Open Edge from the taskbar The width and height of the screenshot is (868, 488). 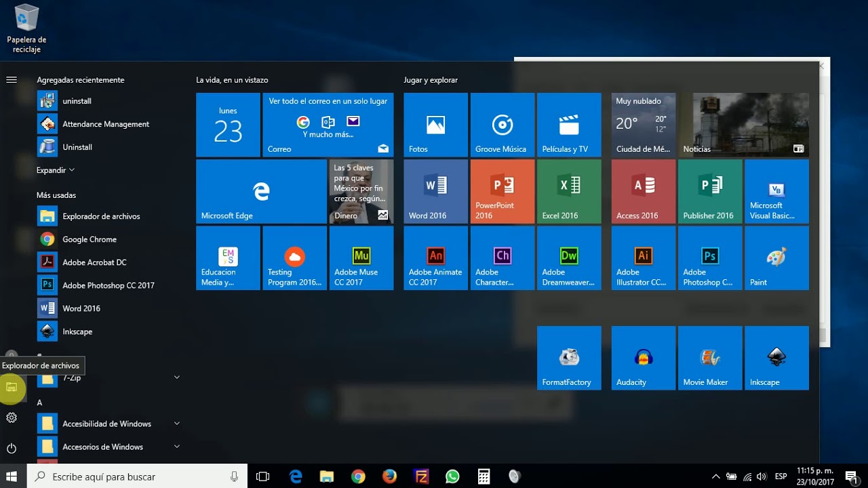tap(296, 476)
